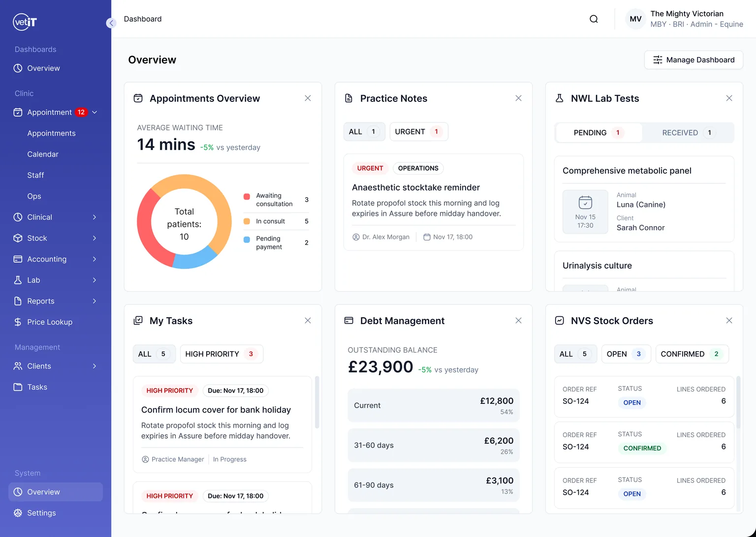
Task: Filter My Tasks by HIGH PRIORITY
Action: point(221,354)
